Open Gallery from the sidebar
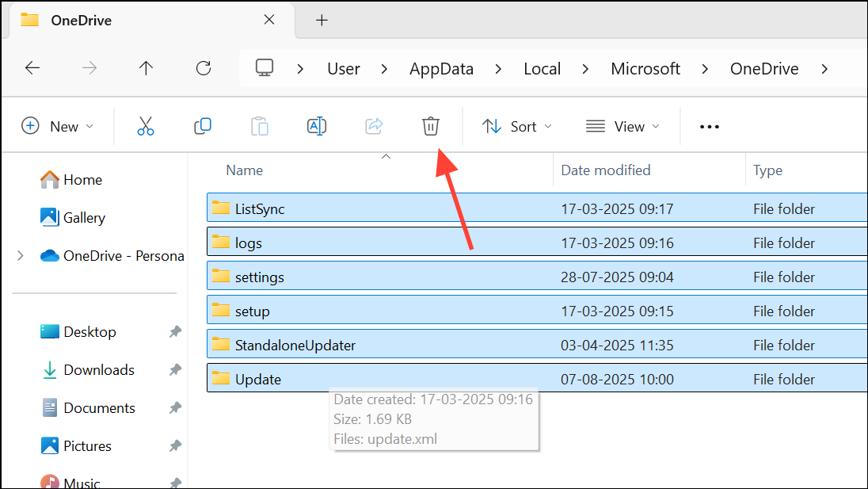This screenshot has width=868, height=489. [82, 217]
